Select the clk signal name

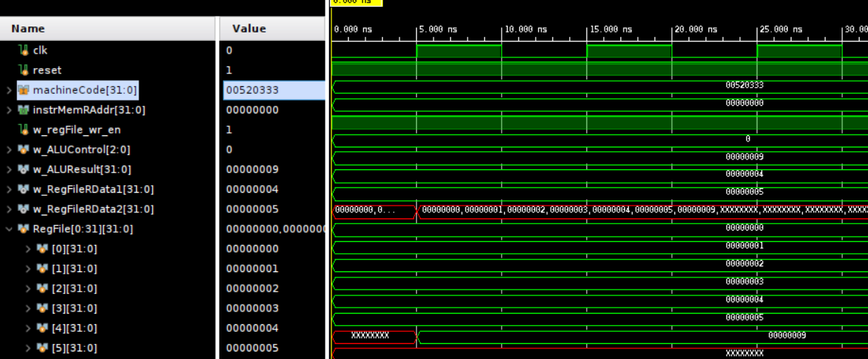coord(40,51)
